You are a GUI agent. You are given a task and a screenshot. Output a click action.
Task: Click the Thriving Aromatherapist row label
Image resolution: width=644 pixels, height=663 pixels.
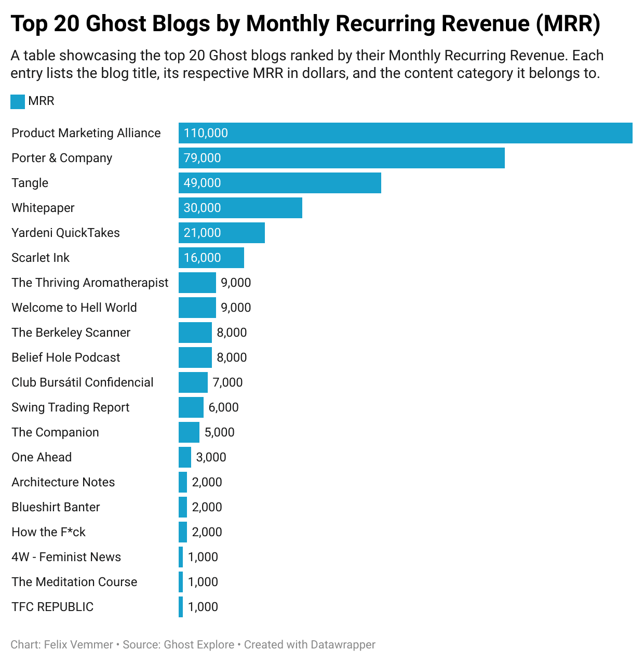(x=90, y=283)
